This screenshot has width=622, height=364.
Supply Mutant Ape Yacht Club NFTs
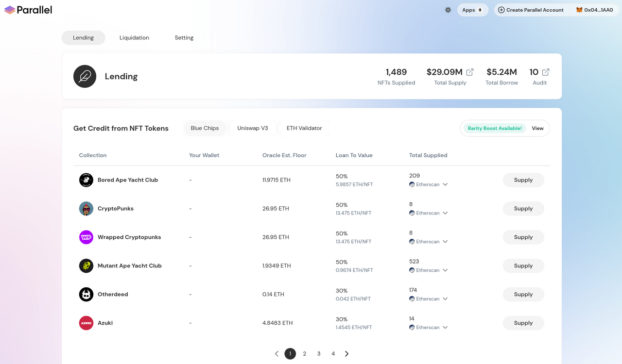[523, 266]
